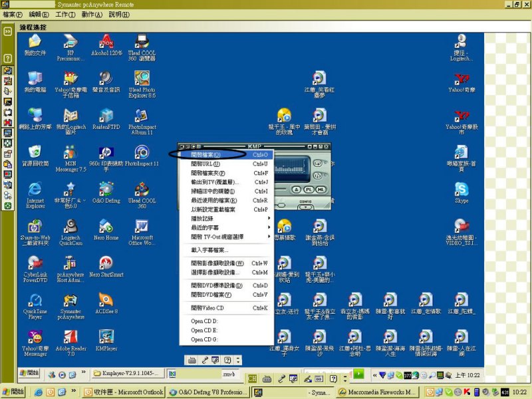
Task: Open the 說明(H) menu
Action: pos(119,14)
